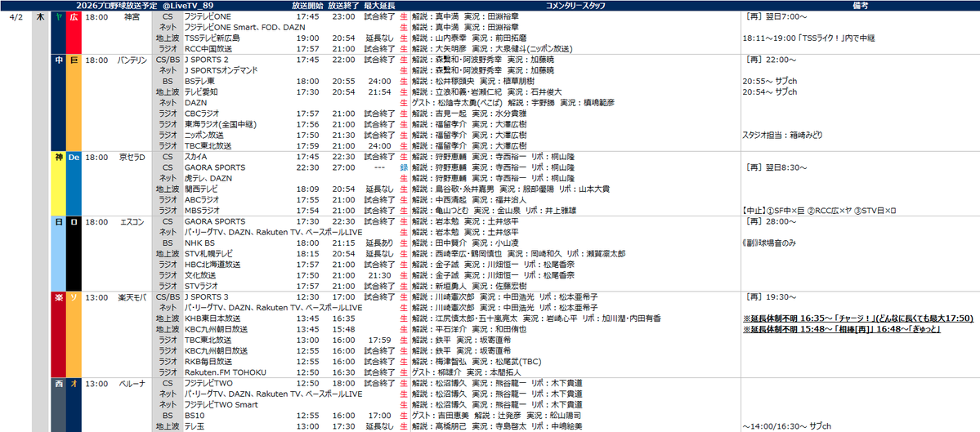The image size is (980, 432).
Task: Click the "備考" column header
Action: 859,5
